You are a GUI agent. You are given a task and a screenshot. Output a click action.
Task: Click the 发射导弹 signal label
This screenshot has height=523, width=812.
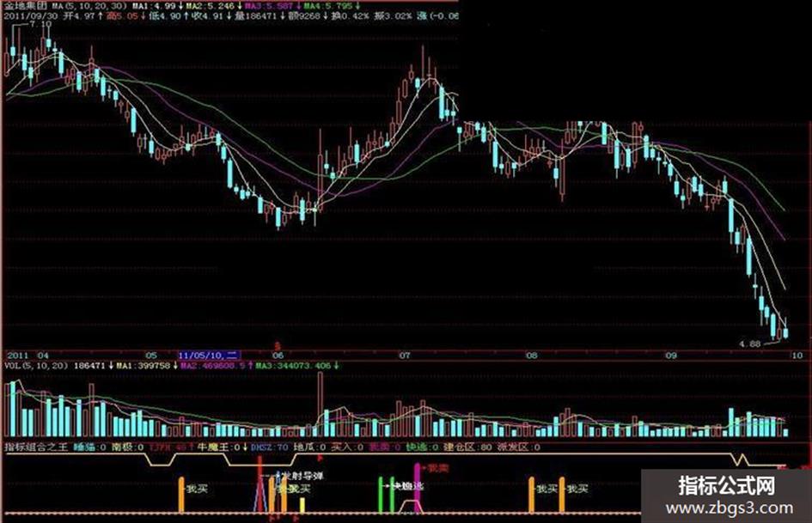coord(302,476)
